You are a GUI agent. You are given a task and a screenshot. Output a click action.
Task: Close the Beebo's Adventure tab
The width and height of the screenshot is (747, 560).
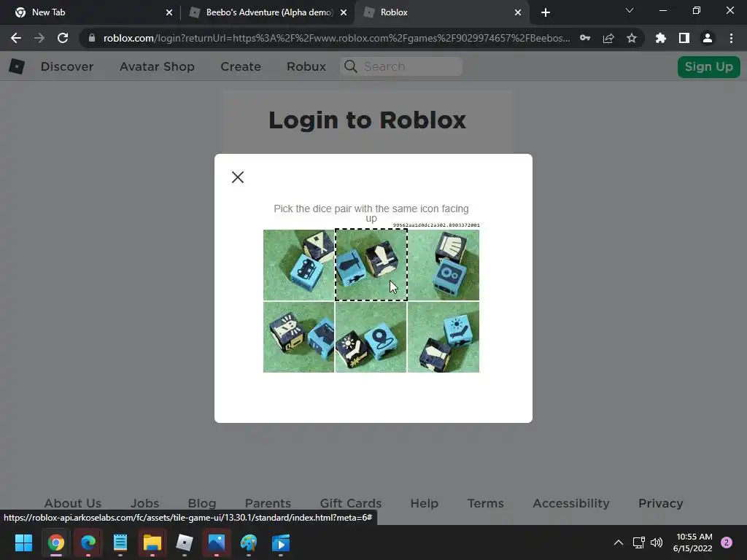click(x=344, y=12)
